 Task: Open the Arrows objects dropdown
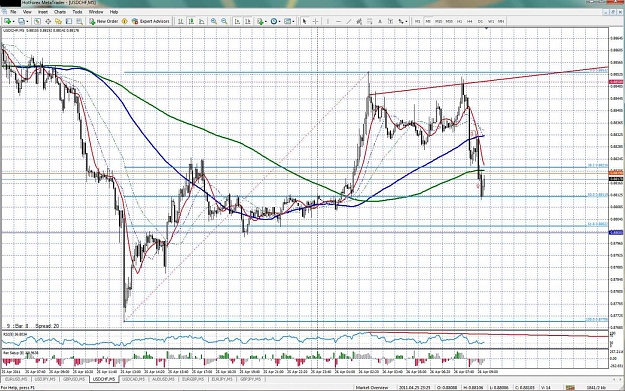pos(402,21)
